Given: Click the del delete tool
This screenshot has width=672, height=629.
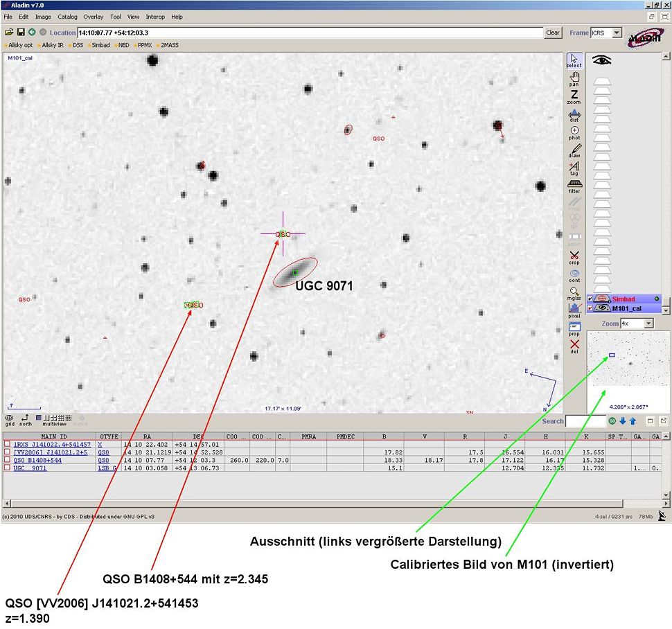Looking at the screenshot, I should (x=574, y=345).
